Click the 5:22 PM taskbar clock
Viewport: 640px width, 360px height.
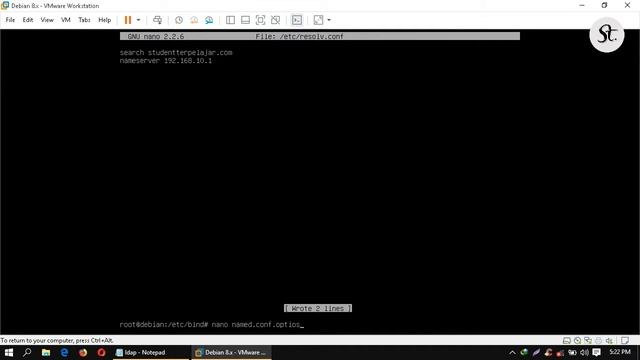point(620,352)
